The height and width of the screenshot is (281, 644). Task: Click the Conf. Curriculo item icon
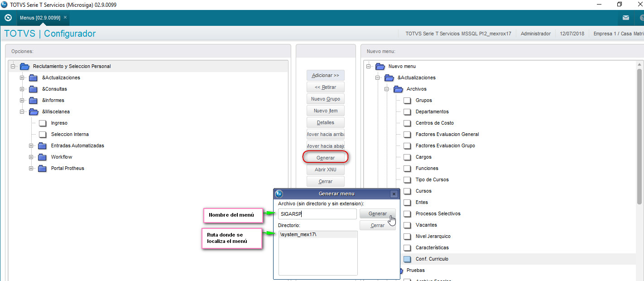pos(407,259)
